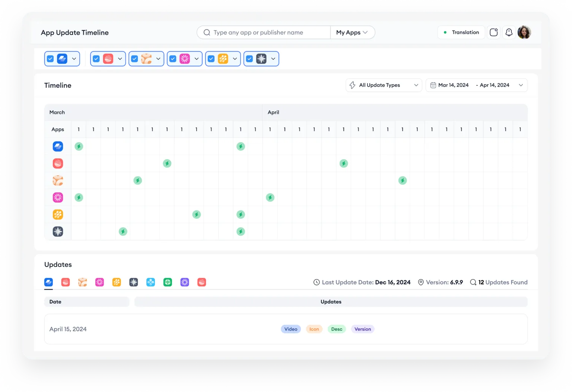Open the square sticker icon beside Translation
The width and height of the screenshot is (572, 392).
pyautogui.click(x=493, y=32)
